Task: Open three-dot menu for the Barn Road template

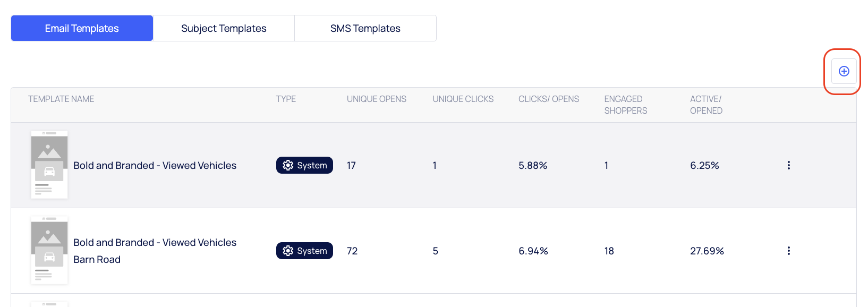Action: pyautogui.click(x=788, y=251)
